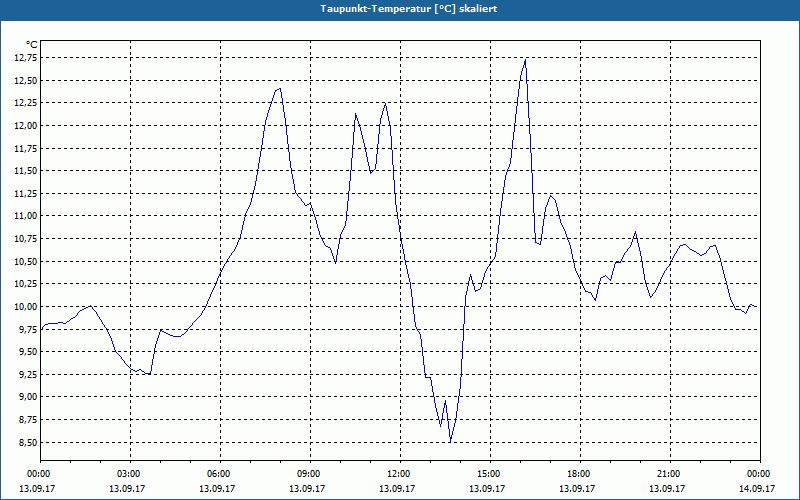Viewport: 800px width, 500px height.
Task: Click the 09:00 time axis label
Action: point(308,474)
